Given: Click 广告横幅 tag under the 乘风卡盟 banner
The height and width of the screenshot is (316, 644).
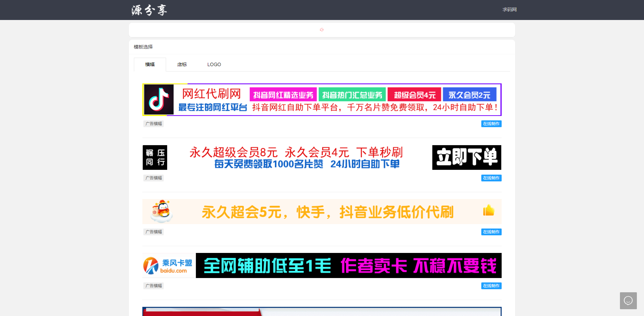Looking at the screenshot, I should [x=154, y=286].
